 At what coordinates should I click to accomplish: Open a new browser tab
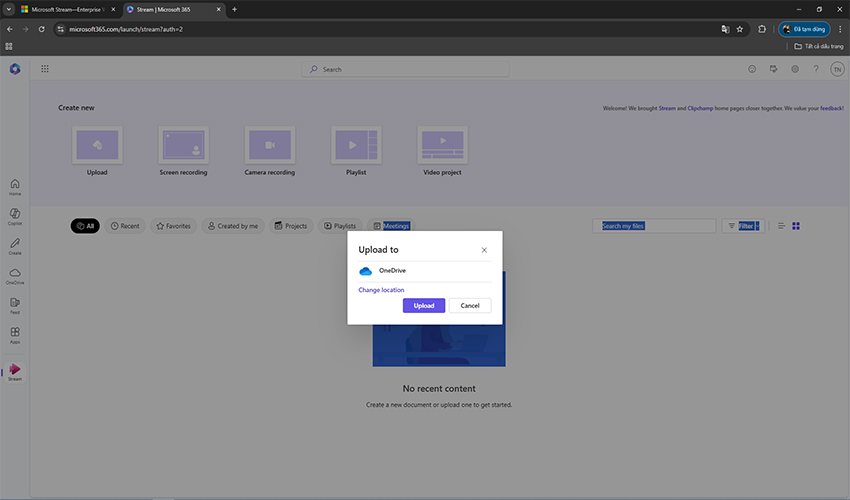(234, 9)
